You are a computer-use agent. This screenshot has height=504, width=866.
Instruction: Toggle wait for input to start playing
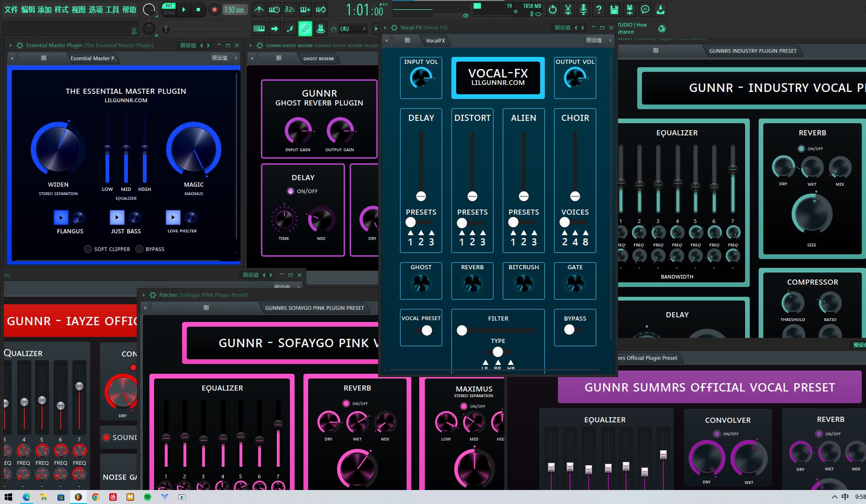(x=275, y=9)
